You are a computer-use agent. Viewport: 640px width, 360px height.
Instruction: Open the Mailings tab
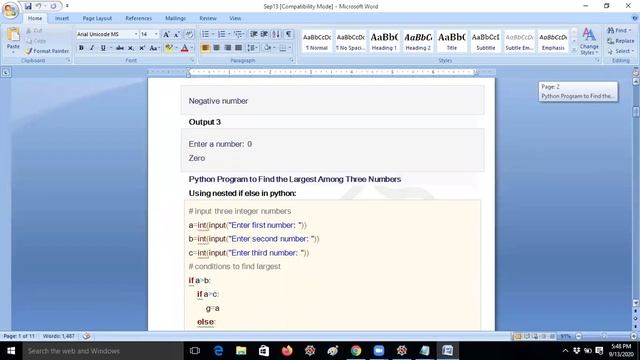pos(176,18)
